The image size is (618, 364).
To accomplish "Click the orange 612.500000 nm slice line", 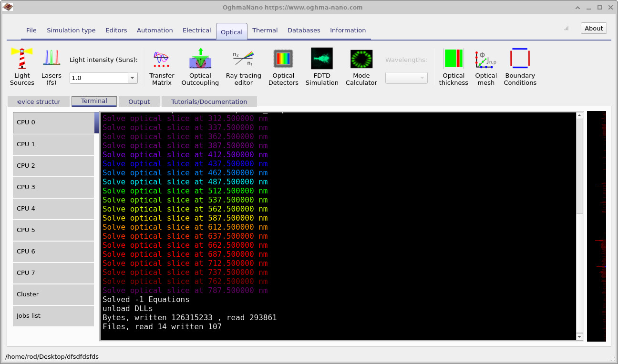I will tap(185, 227).
